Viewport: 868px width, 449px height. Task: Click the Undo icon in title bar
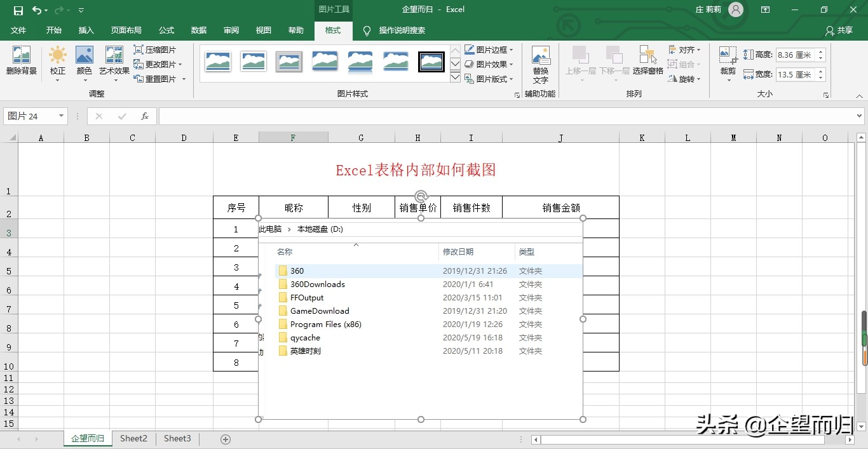pyautogui.click(x=37, y=10)
